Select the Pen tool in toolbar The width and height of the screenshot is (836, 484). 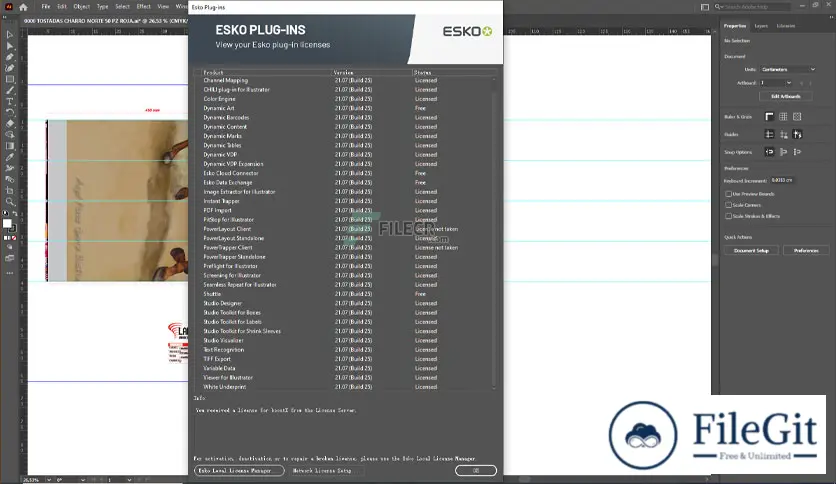pos(10,57)
